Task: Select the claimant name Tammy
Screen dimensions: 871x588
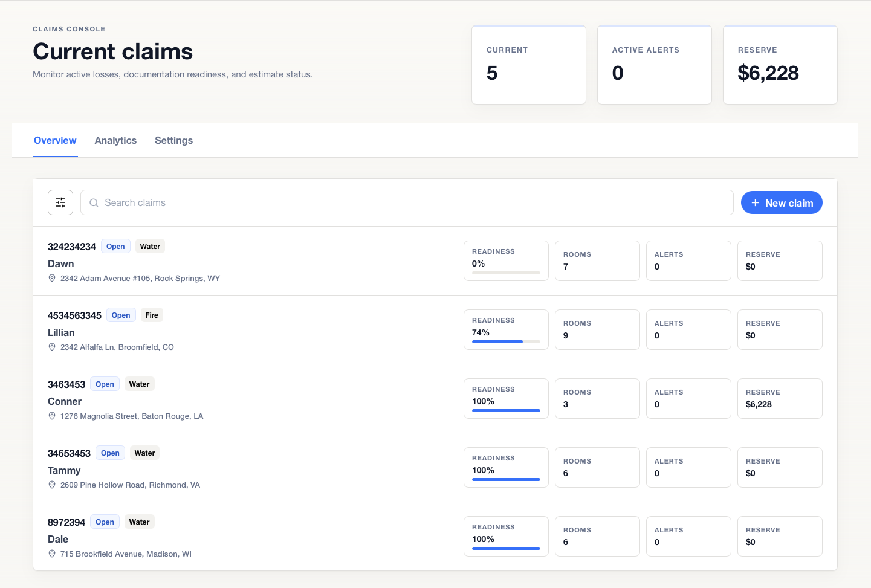Action: point(64,471)
